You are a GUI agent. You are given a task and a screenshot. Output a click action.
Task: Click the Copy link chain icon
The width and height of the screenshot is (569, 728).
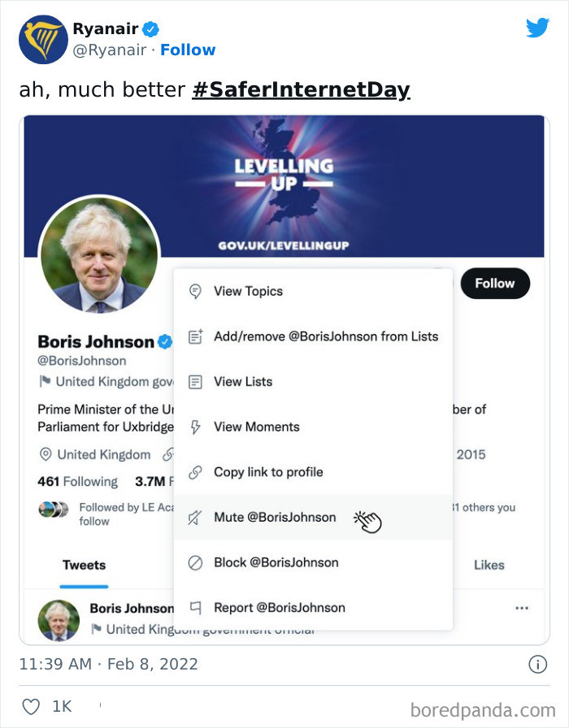pos(195,471)
